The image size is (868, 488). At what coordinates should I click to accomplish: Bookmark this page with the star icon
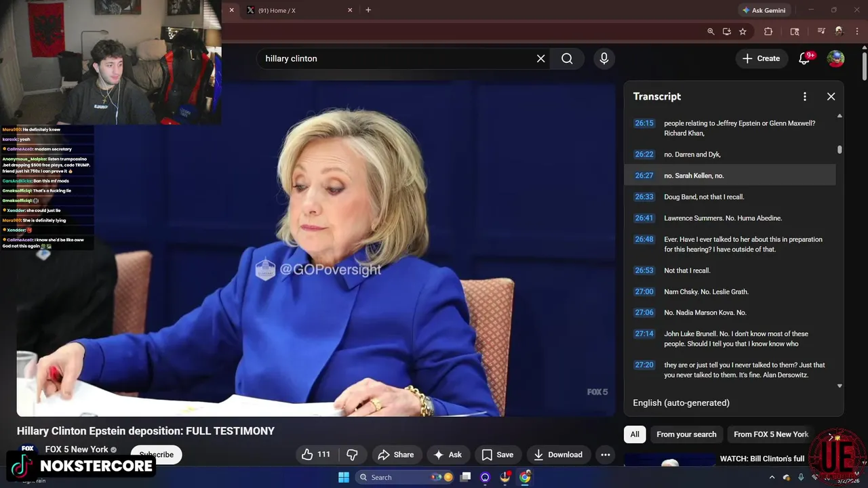[743, 31]
